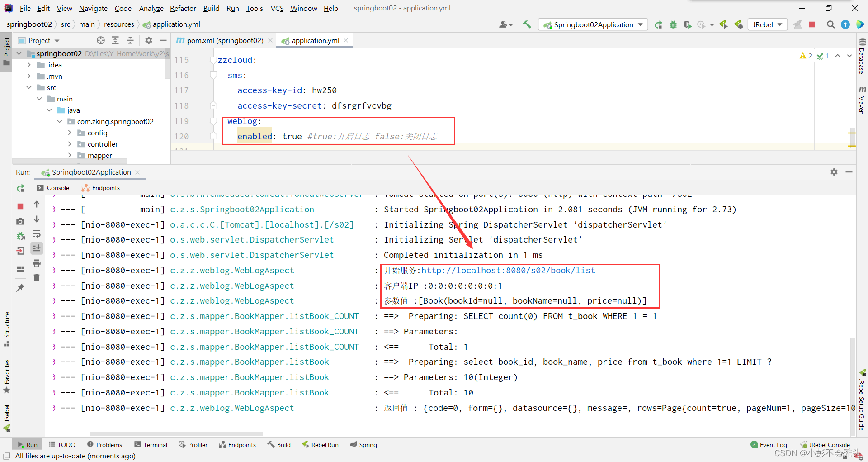
Task: Toggle the Project side tool window button
Action: [x=6, y=51]
